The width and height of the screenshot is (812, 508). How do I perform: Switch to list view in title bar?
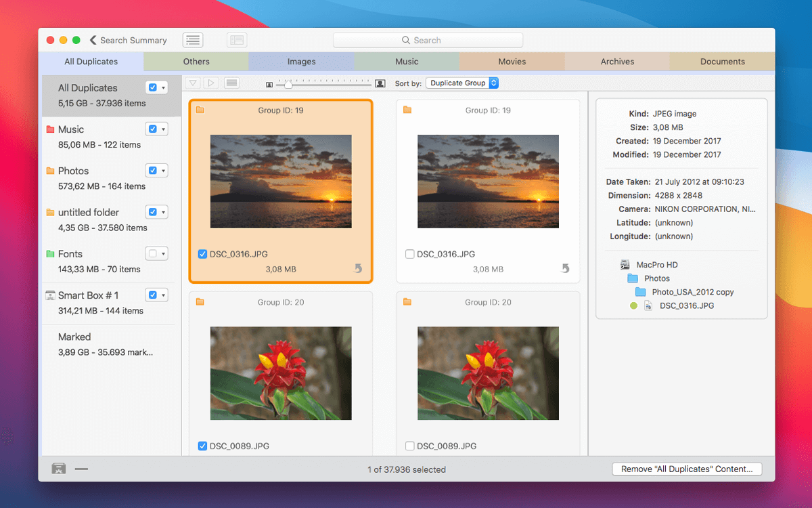point(193,41)
